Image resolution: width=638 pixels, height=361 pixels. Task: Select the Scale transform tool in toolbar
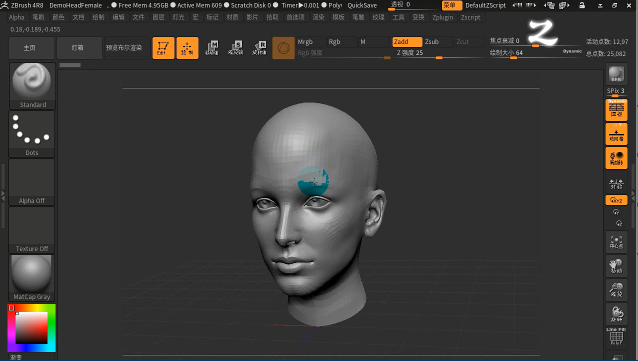point(235,48)
